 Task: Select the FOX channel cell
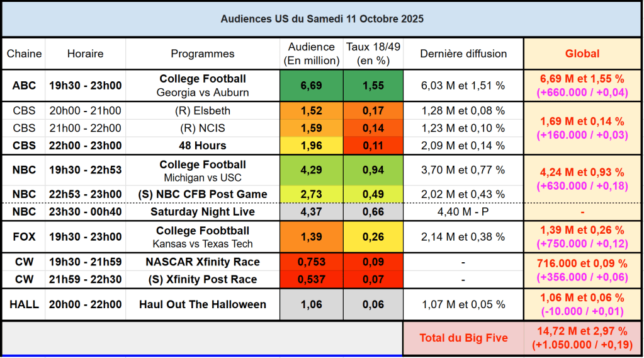coord(23,237)
